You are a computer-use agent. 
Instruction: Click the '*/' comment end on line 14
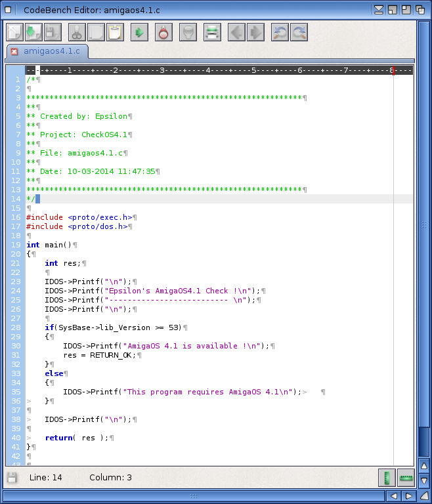(x=31, y=199)
